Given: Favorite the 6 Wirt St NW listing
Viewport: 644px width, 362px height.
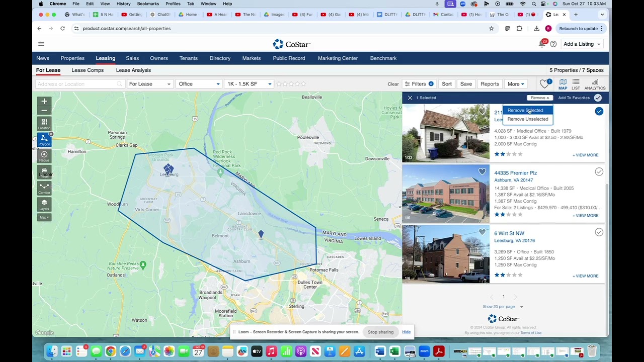Looking at the screenshot, I should coord(482,232).
